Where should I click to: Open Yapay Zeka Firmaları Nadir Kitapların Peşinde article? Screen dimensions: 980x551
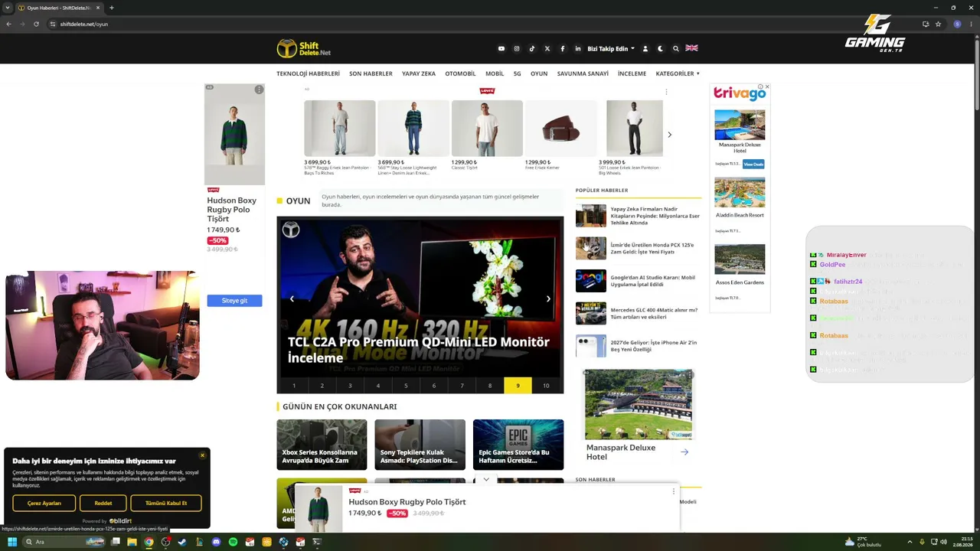pos(655,216)
